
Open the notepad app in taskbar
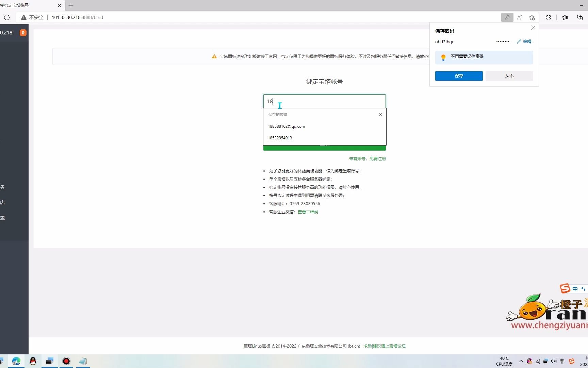point(83,361)
